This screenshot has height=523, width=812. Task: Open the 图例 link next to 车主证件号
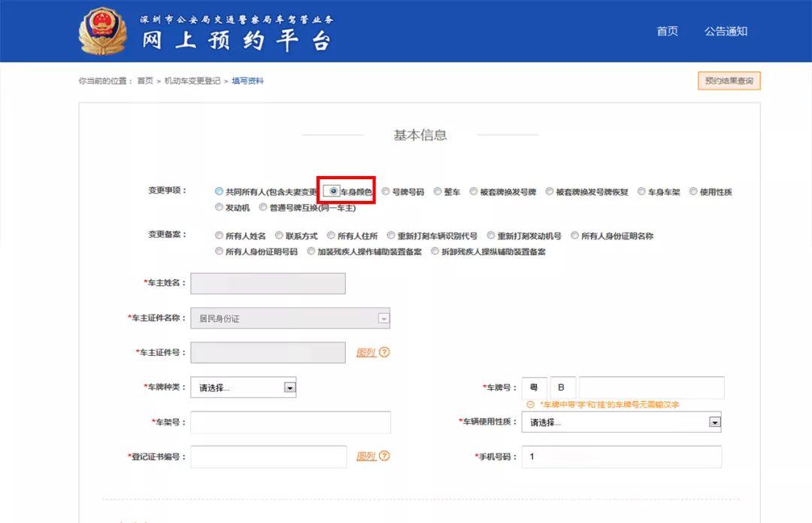click(x=365, y=352)
